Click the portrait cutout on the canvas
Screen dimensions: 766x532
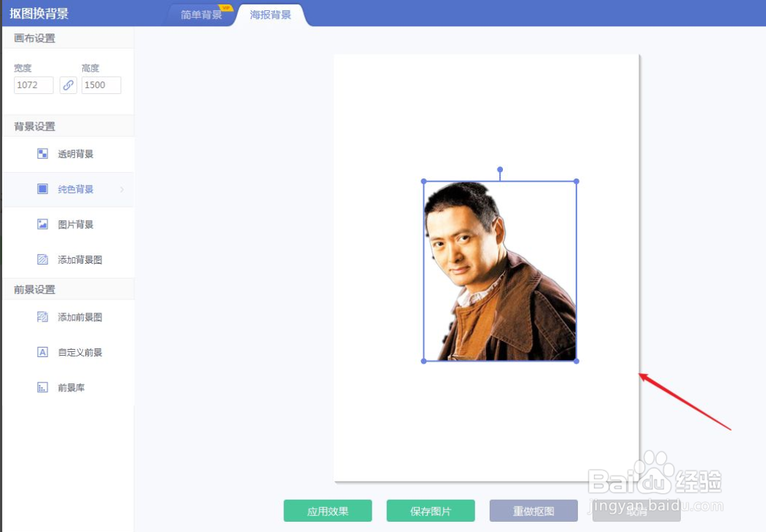click(500, 271)
